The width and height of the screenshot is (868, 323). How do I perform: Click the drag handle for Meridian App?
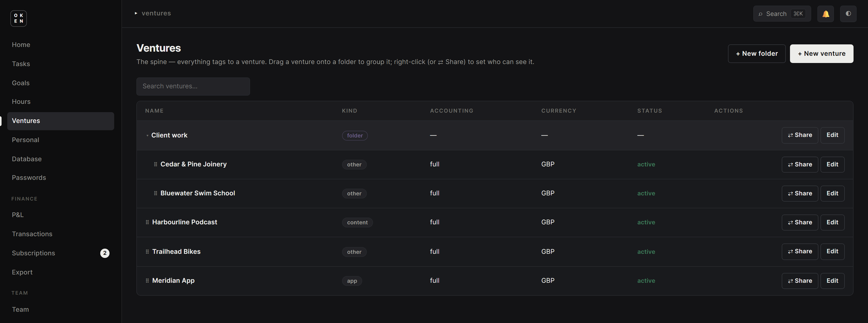click(x=147, y=281)
